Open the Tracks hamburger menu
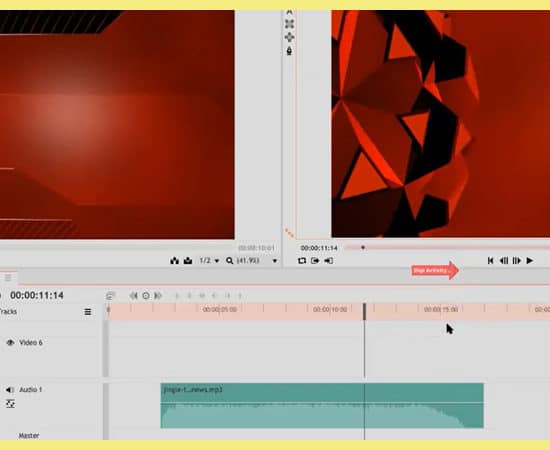The width and height of the screenshot is (550, 450). point(88,311)
